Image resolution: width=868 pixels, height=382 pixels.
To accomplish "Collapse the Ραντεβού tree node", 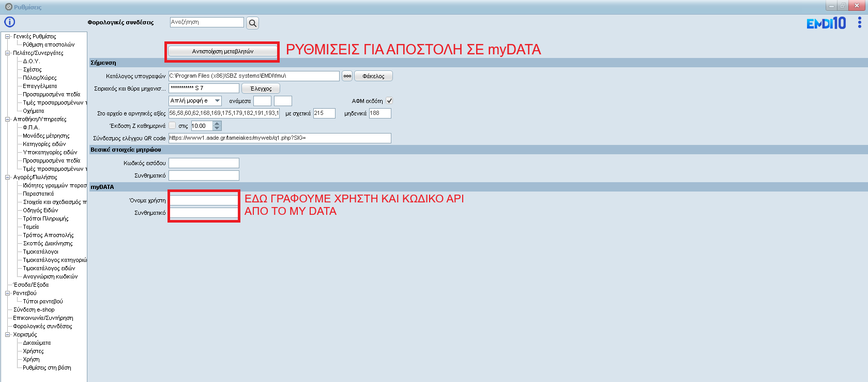I will (x=7, y=293).
